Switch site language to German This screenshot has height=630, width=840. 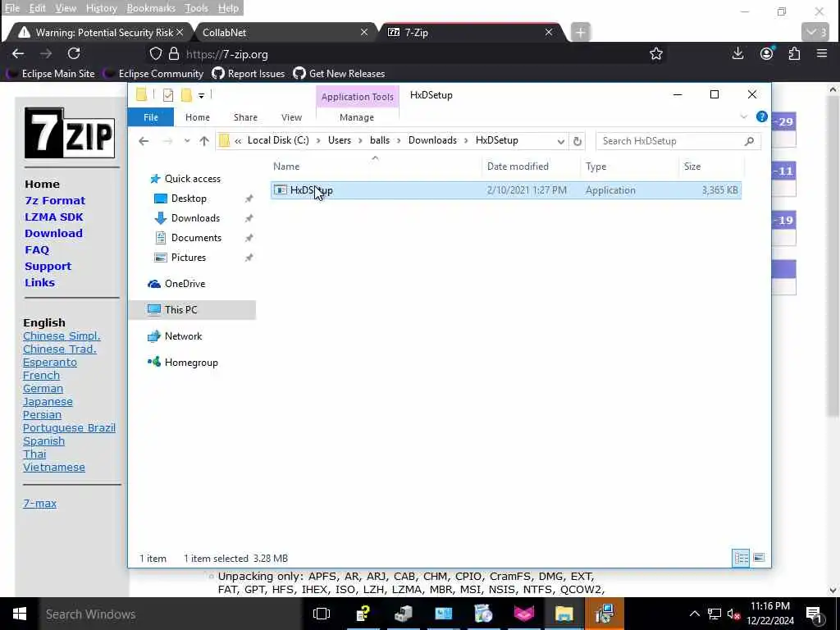point(43,388)
